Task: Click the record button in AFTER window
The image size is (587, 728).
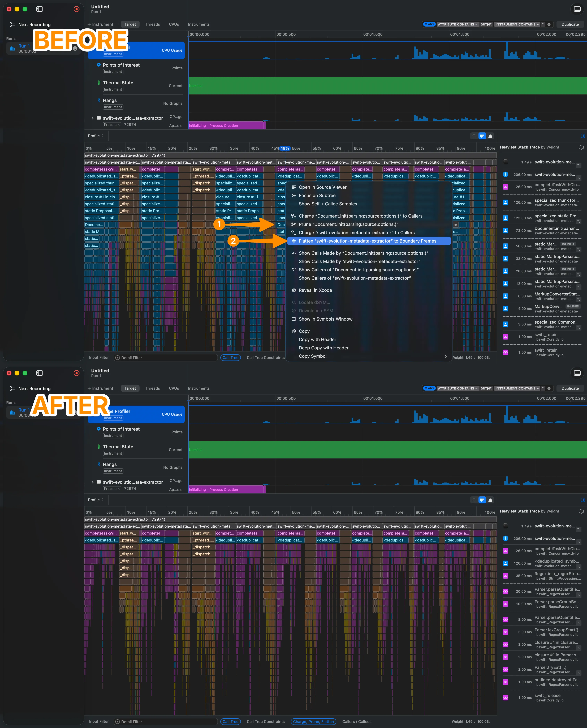Action: point(76,373)
